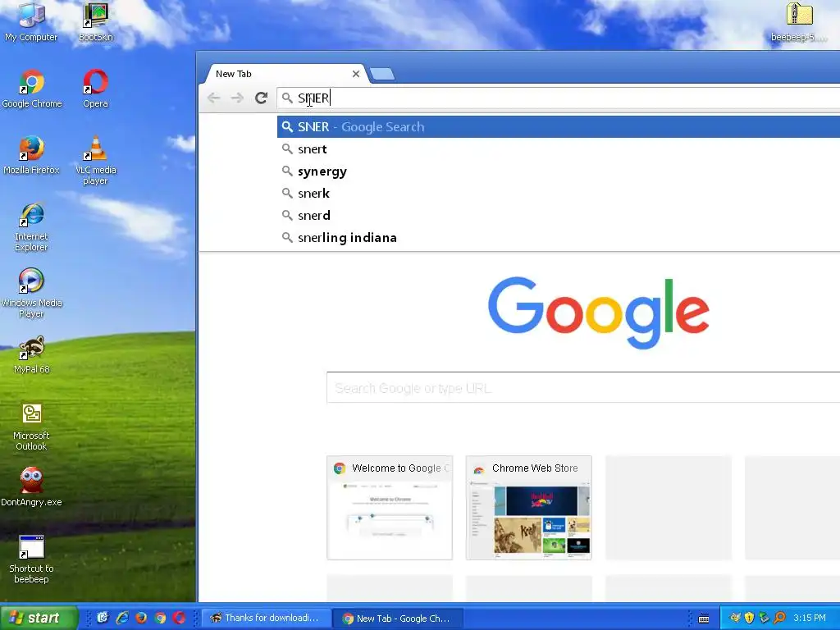Image resolution: width=840 pixels, height=630 pixels.
Task: Choose the 'snert' suggestion
Action: [558, 149]
